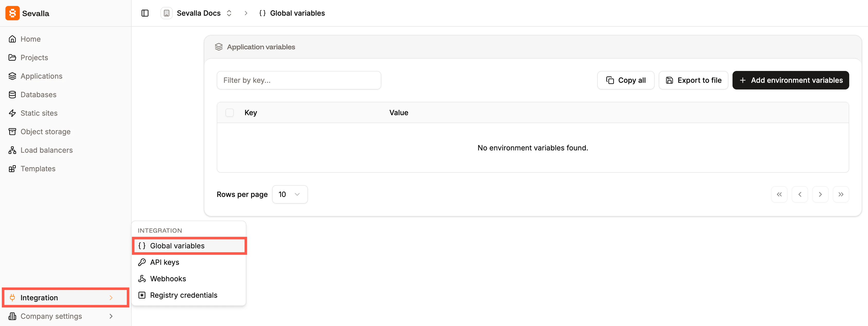This screenshot has height=326, width=868.
Task: Click the Object storage archive icon
Action: coord(12,132)
